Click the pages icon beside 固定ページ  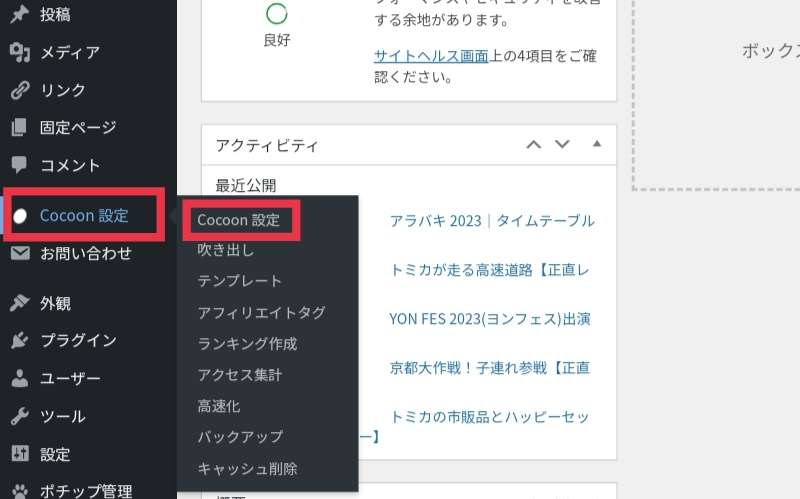coord(19,127)
